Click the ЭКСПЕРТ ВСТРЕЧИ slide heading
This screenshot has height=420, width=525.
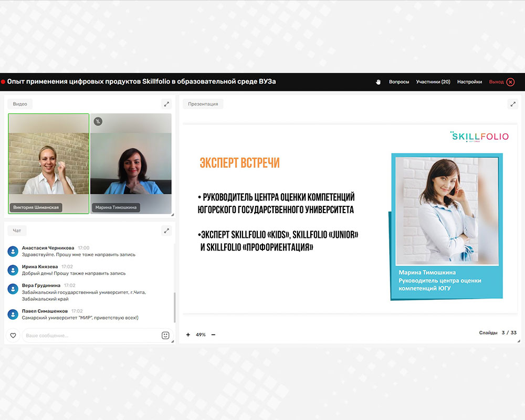[239, 163]
